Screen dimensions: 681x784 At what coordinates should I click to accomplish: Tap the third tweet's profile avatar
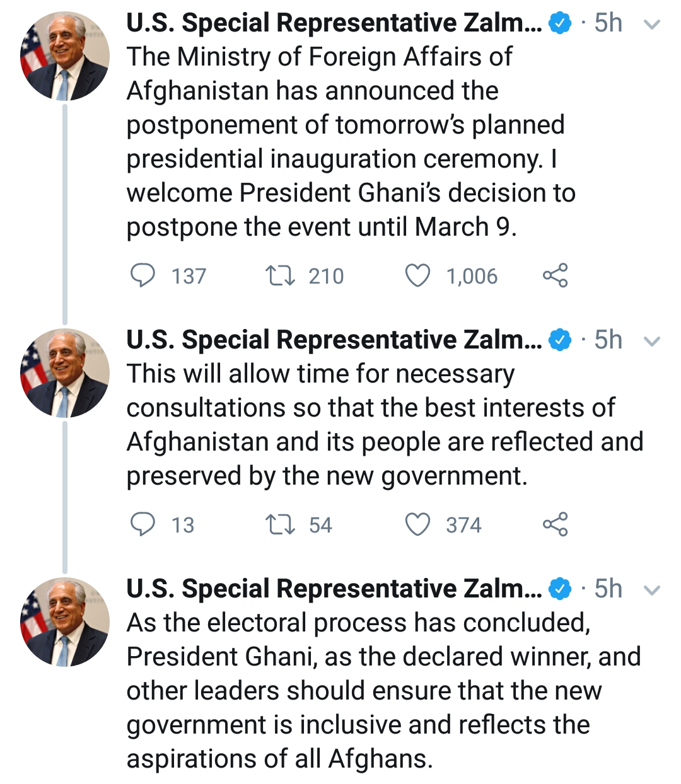65,622
